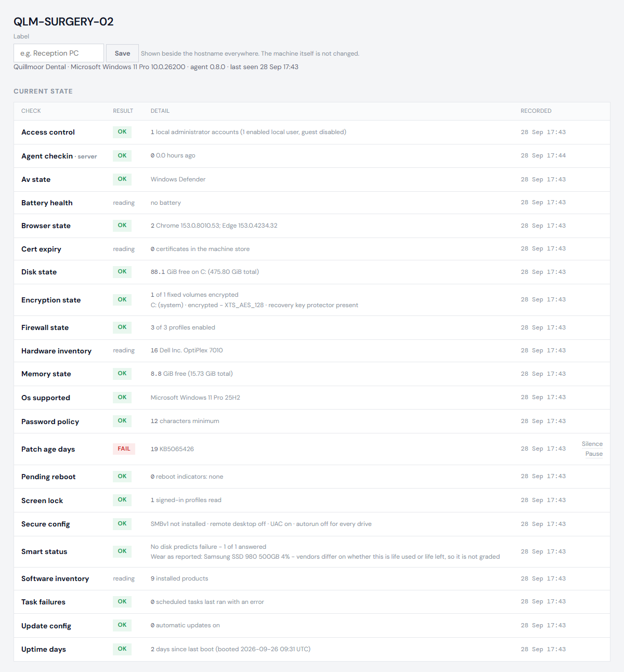Select the Encryption state check name
Image resolution: width=624 pixels, height=672 pixels.
coord(51,300)
